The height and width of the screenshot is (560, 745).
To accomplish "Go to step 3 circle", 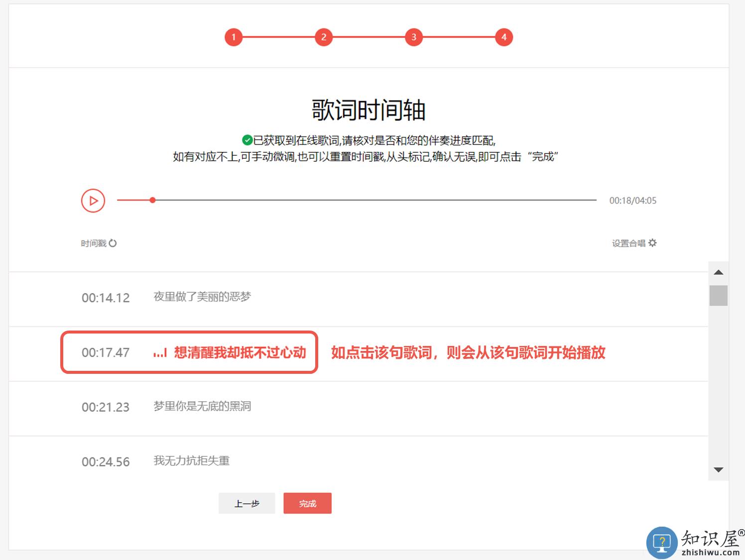I will pyautogui.click(x=413, y=37).
